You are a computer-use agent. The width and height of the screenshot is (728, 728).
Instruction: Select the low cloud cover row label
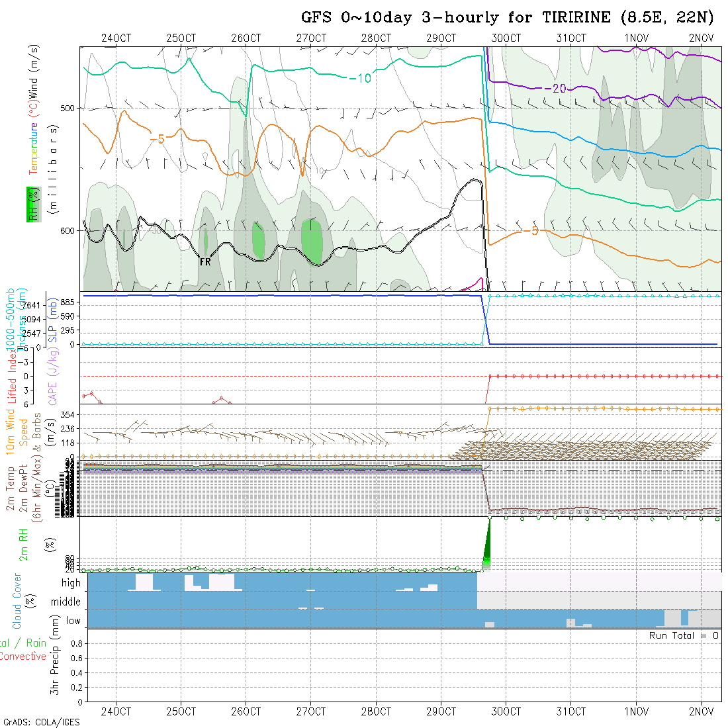(73, 621)
